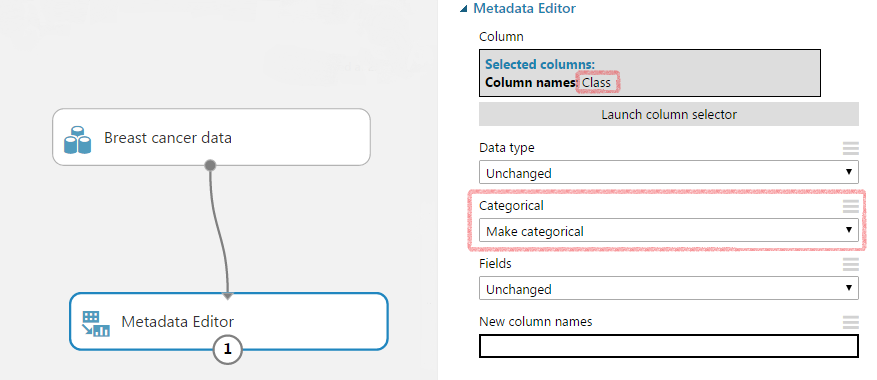Open the Data type dropdown
Image resolution: width=877 pixels, height=380 pixels.
(x=668, y=172)
